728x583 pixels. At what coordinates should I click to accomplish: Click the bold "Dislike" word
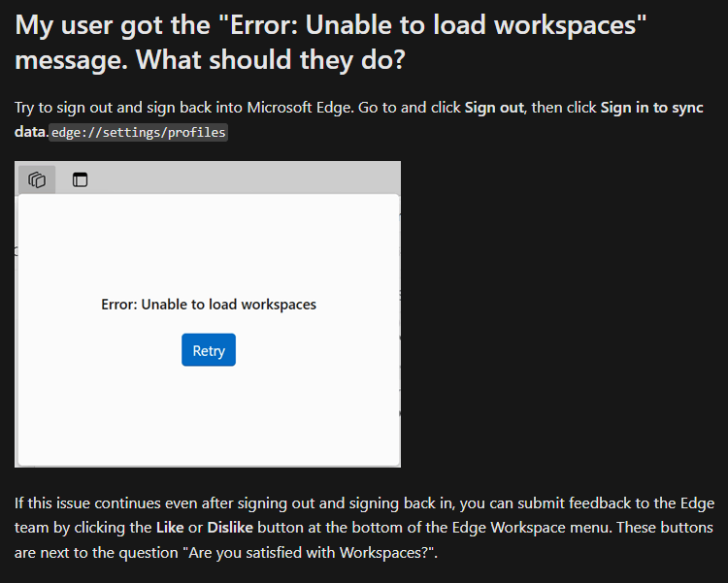(x=230, y=528)
